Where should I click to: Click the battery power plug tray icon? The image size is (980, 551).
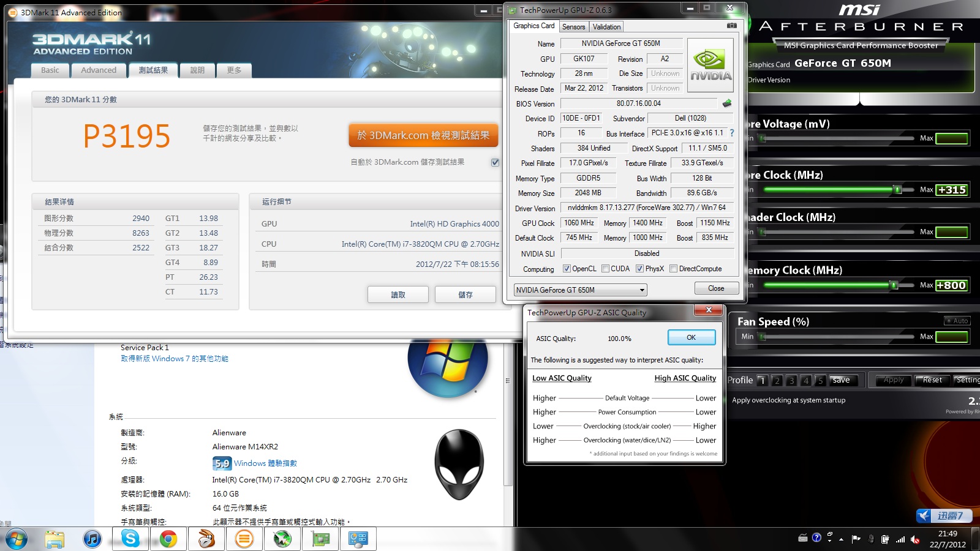tap(885, 539)
